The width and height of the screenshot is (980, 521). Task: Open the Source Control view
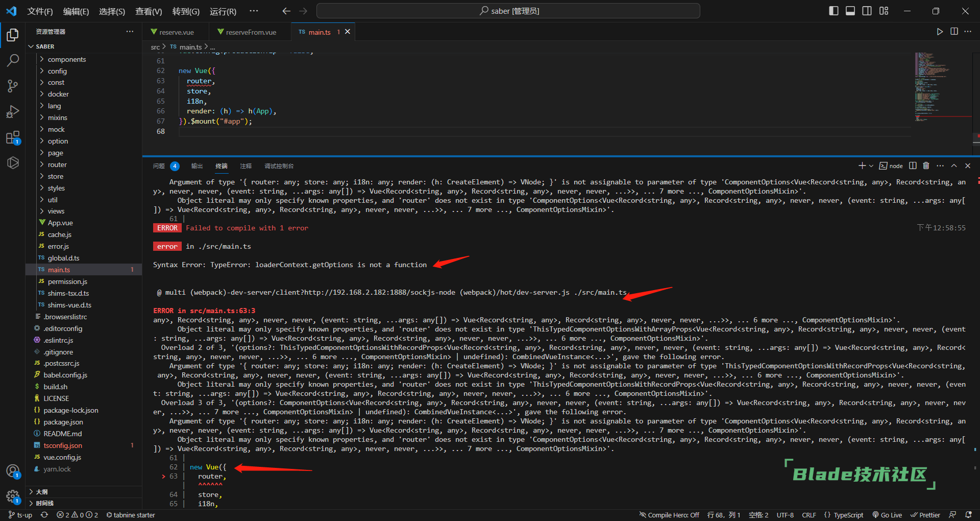pos(13,86)
